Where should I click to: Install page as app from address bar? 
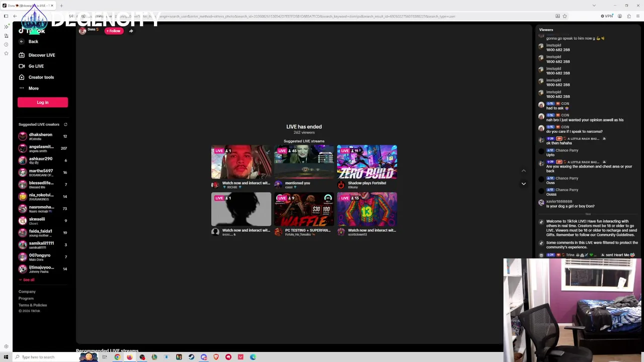(x=557, y=17)
